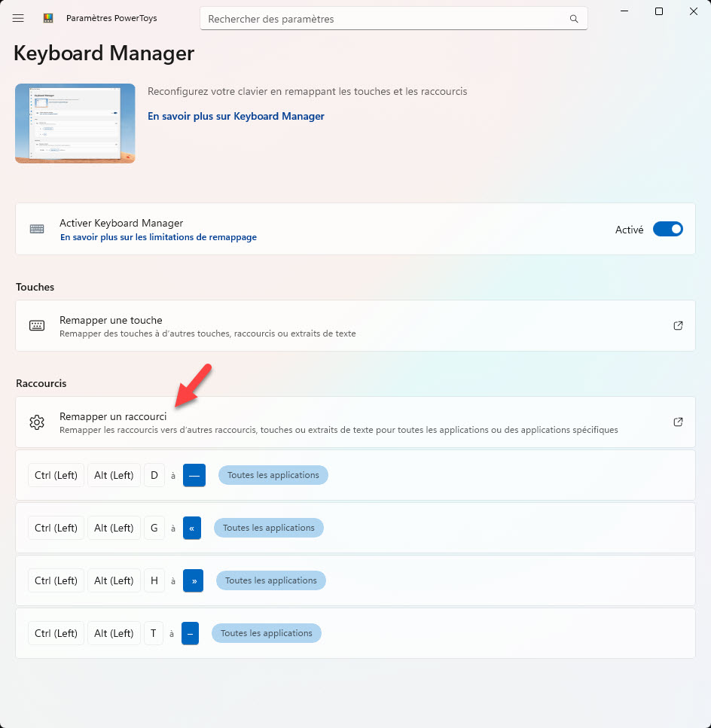Click the T key chip
Screen dimensions: 711x728
coord(153,633)
